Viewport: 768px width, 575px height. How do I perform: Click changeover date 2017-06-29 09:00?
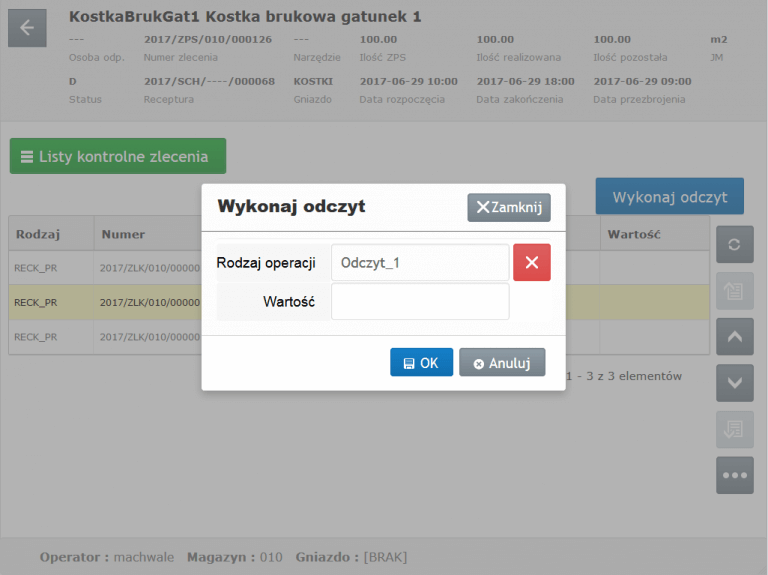(x=643, y=81)
